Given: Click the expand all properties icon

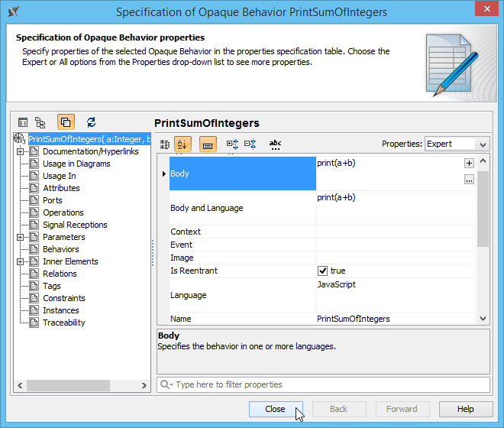Looking at the screenshot, I should click(233, 144).
